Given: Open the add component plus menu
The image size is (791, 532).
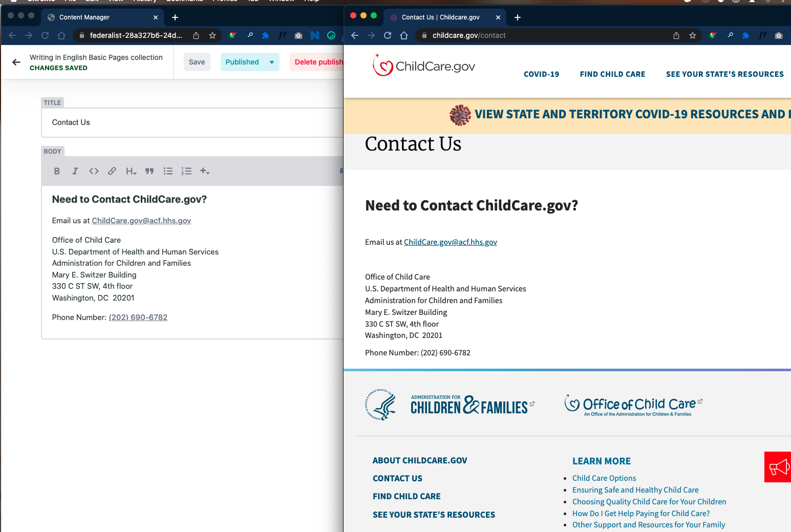Looking at the screenshot, I should coord(205,171).
